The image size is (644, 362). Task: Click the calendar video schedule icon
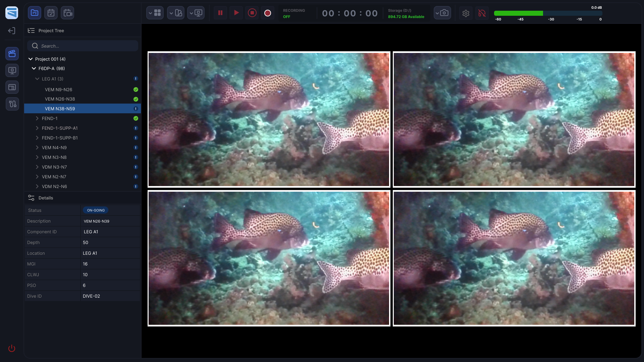click(x=68, y=13)
